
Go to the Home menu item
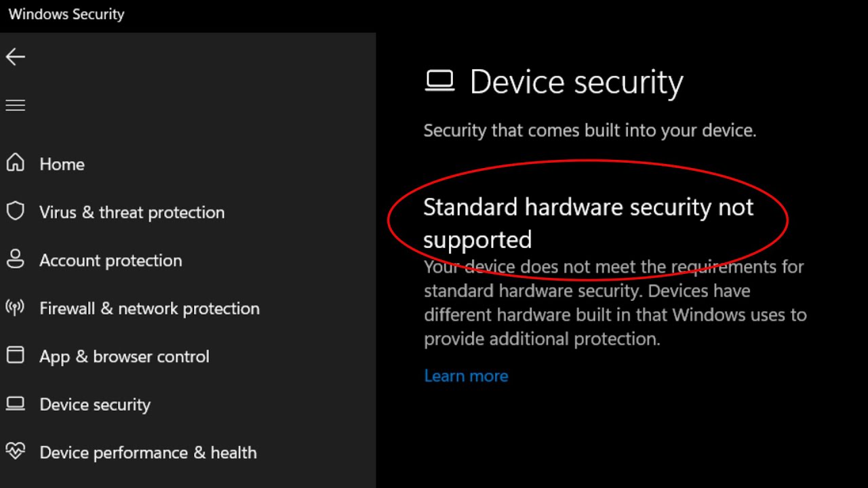click(x=62, y=164)
